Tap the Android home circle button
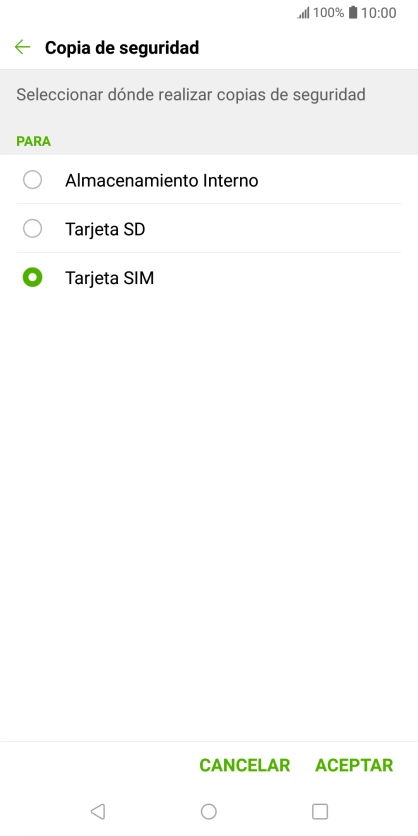The image size is (418, 836). [x=208, y=811]
